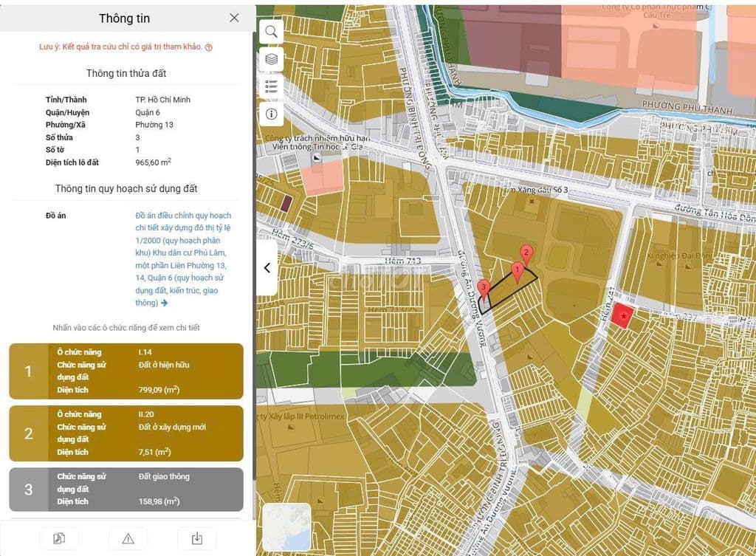
Task: Click the red starred parcel on map
Action: tap(623, 315)
